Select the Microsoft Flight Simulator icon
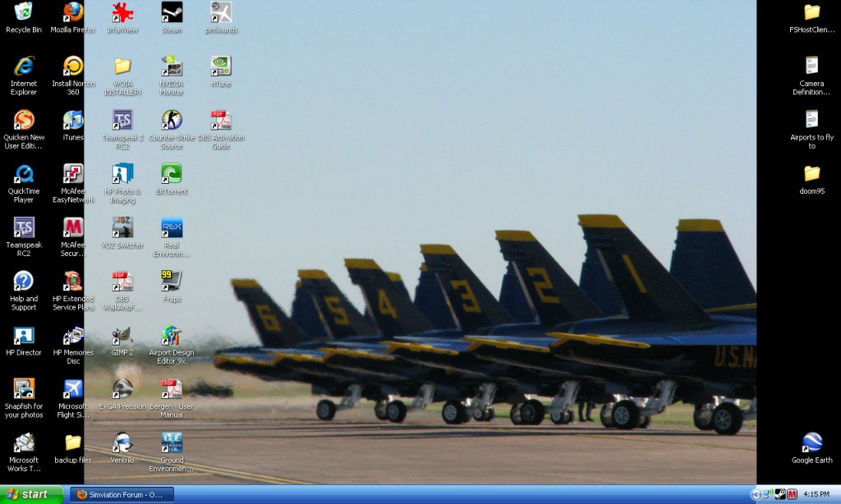Screen dimensions: 841x504 [x=73, y=389]
